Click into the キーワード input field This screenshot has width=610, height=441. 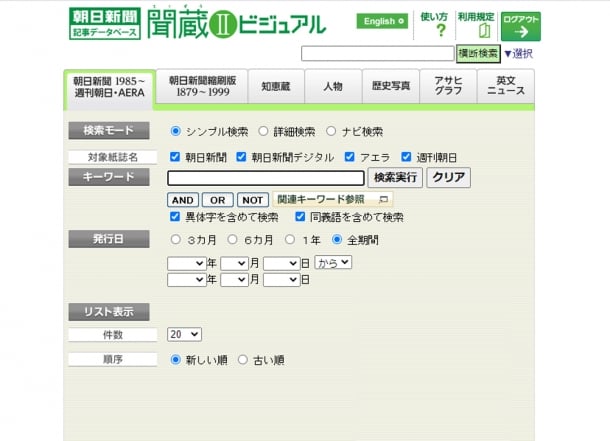(266, 178)
